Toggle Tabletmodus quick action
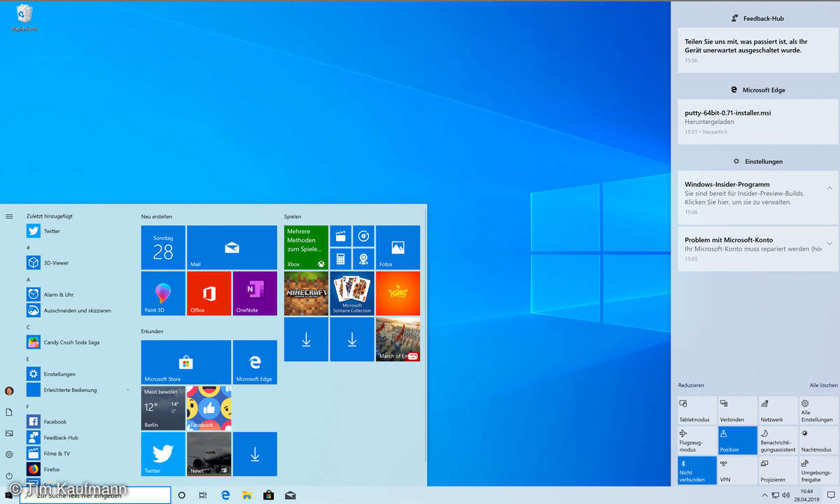 point(697,411)
